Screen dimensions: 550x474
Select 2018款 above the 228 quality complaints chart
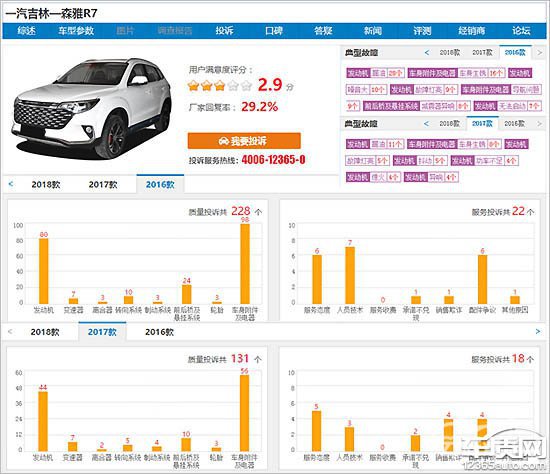46,185
